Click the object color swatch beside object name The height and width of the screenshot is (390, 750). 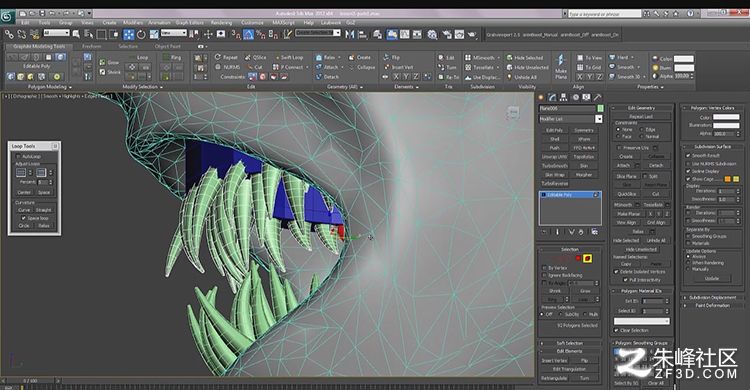tap(600, 109)
